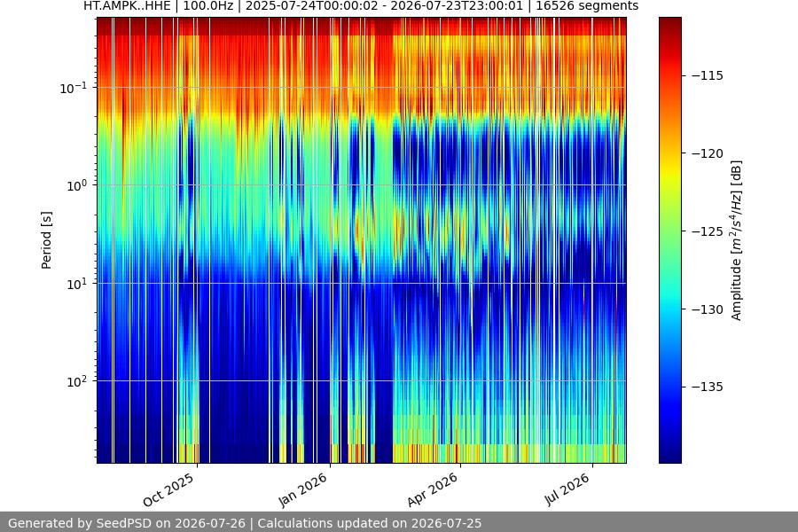The height and width of the screenshot is (532, 798).
Task: Select the 'Jan 2026' x-axis label
Action: 303,489
